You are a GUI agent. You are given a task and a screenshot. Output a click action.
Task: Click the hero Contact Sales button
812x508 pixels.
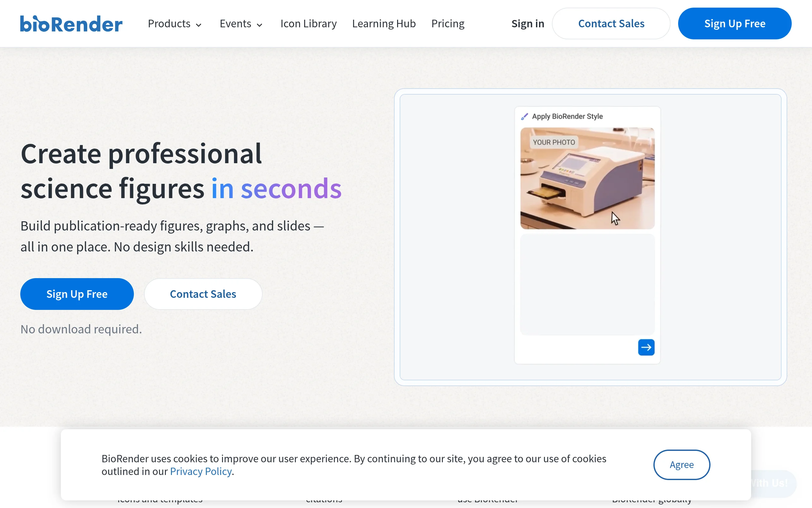203,294
